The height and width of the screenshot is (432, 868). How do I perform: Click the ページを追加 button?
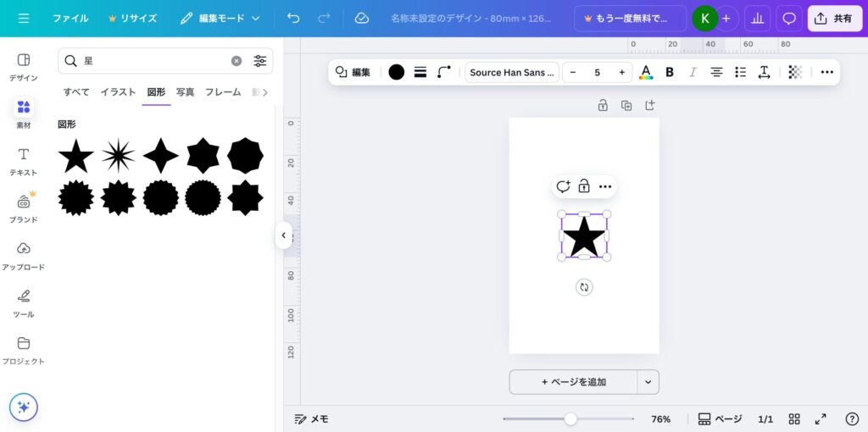(573, 382)
